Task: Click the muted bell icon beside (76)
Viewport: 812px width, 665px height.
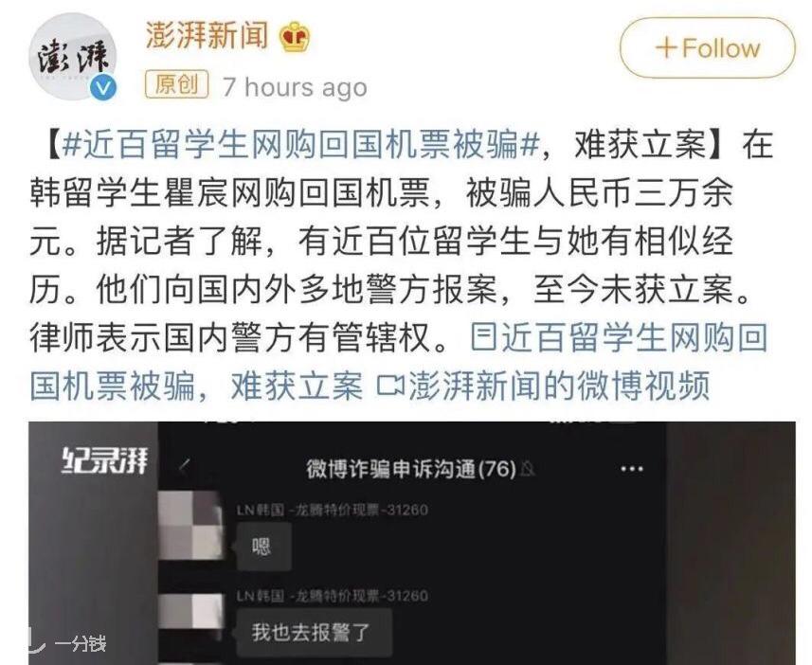Action: click(x=528, y=469)
